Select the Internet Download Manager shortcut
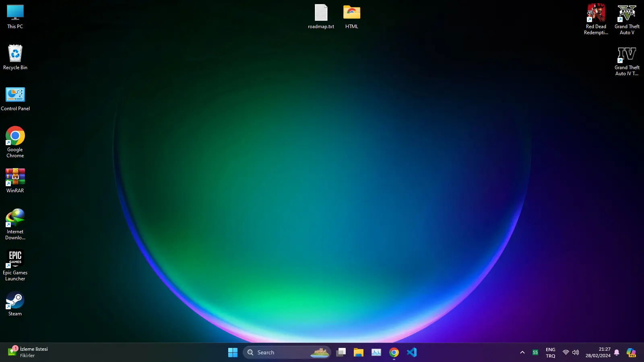Image resolution: width=644 pixels, height=362 pixels. click(15, 224)
